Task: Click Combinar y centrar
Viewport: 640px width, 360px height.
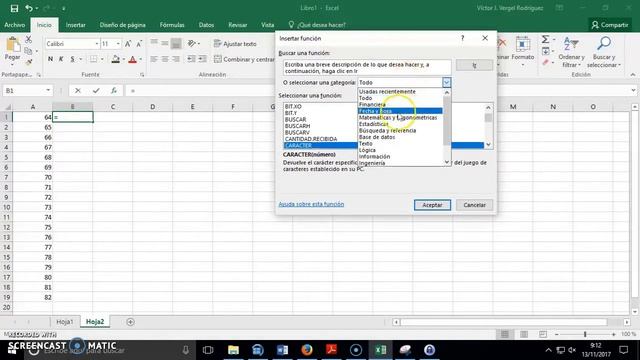Action: click(244, 59)
